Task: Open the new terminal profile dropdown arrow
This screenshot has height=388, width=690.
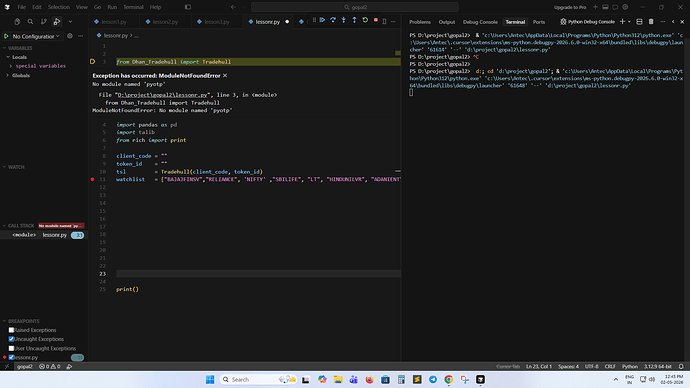Action: click(629, 22)
